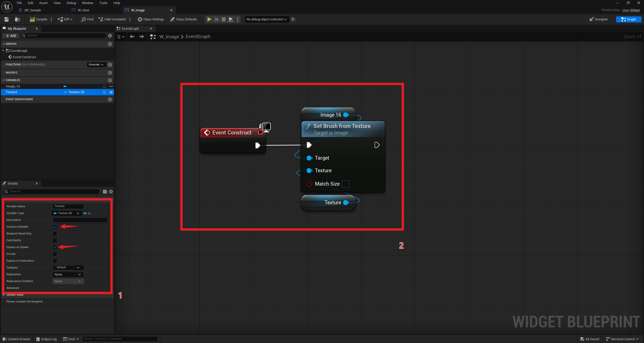Expand the functions Override dropdown

point(96,65)
